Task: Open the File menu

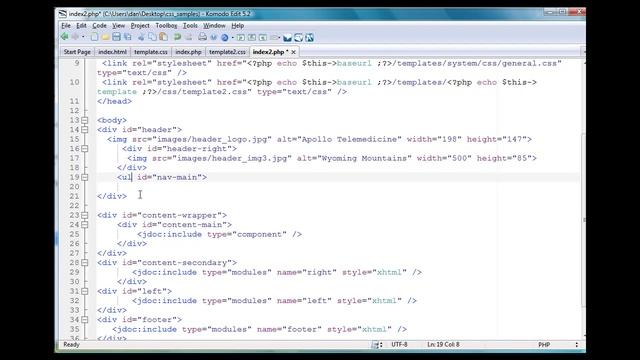Action: click(x=66, y=25)
